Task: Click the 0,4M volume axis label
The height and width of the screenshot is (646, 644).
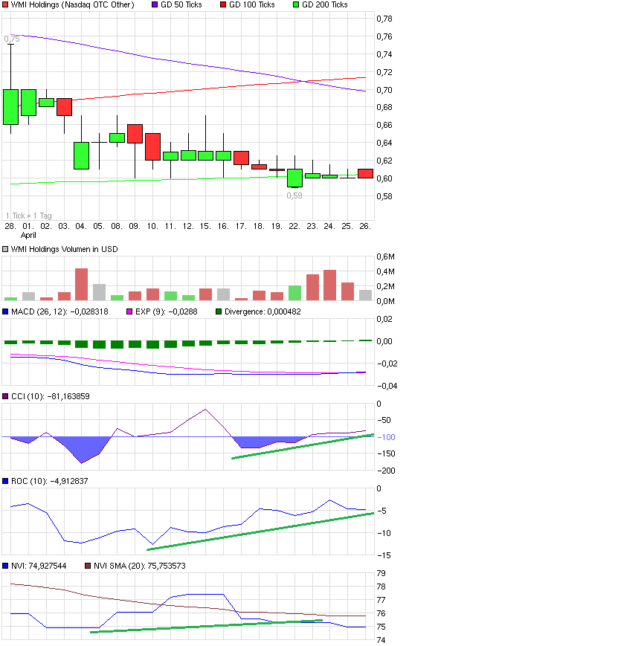Action: (386, 271)
